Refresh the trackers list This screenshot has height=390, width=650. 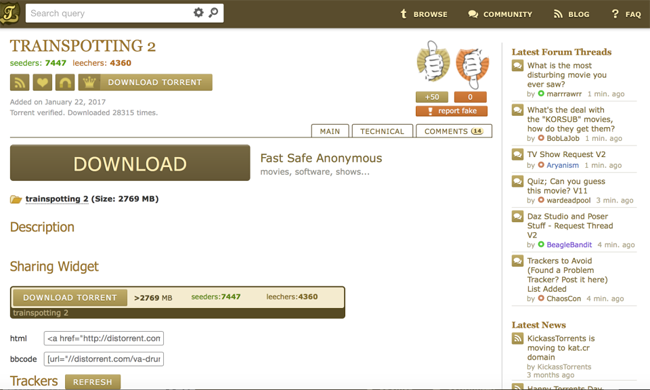[93, 382]
